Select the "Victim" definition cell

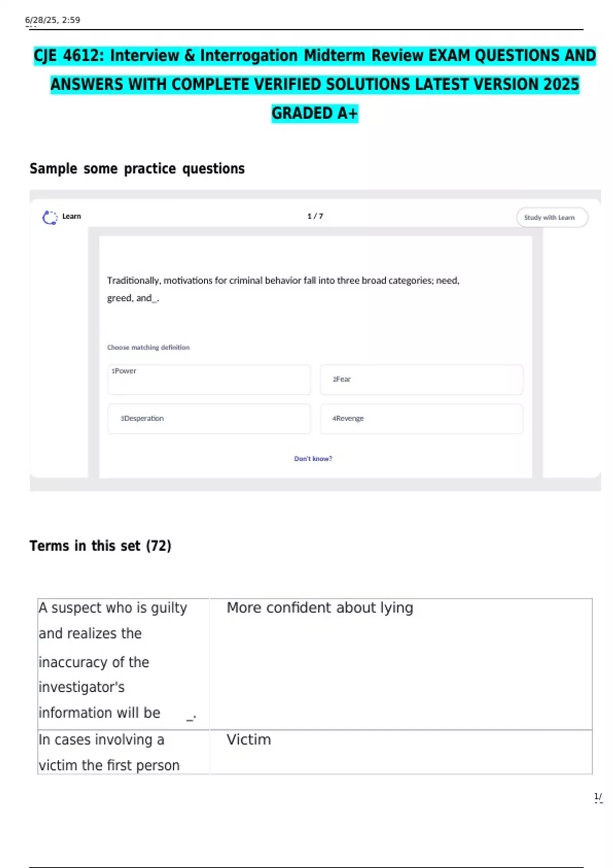coord(249,740)
